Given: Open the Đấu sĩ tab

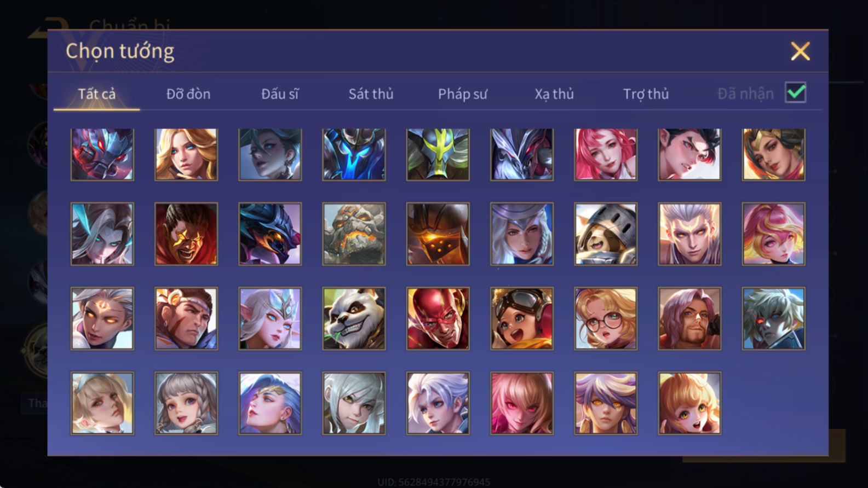Looking at the screenshot, I should coord(280,94).
